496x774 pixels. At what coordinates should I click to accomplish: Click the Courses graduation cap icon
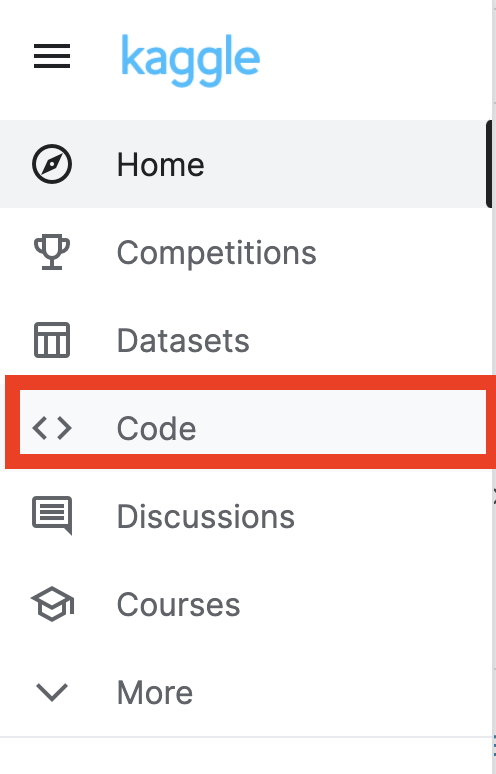point(52,604)
